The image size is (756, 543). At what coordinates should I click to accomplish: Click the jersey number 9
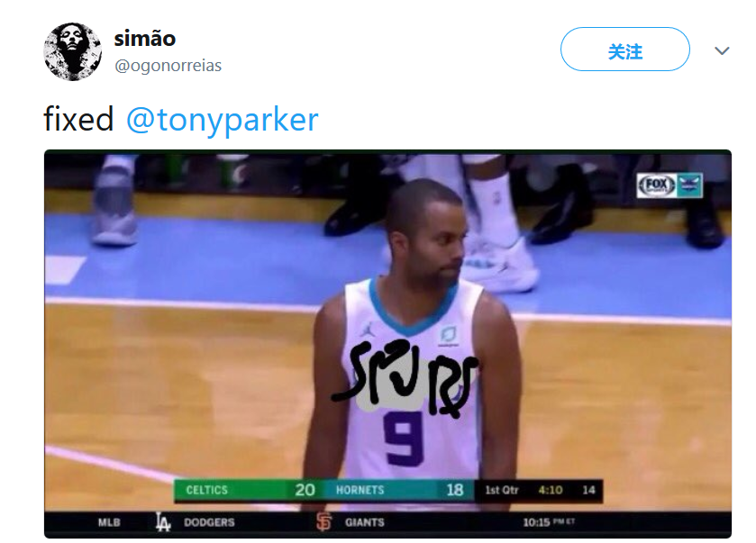(404, 439)
